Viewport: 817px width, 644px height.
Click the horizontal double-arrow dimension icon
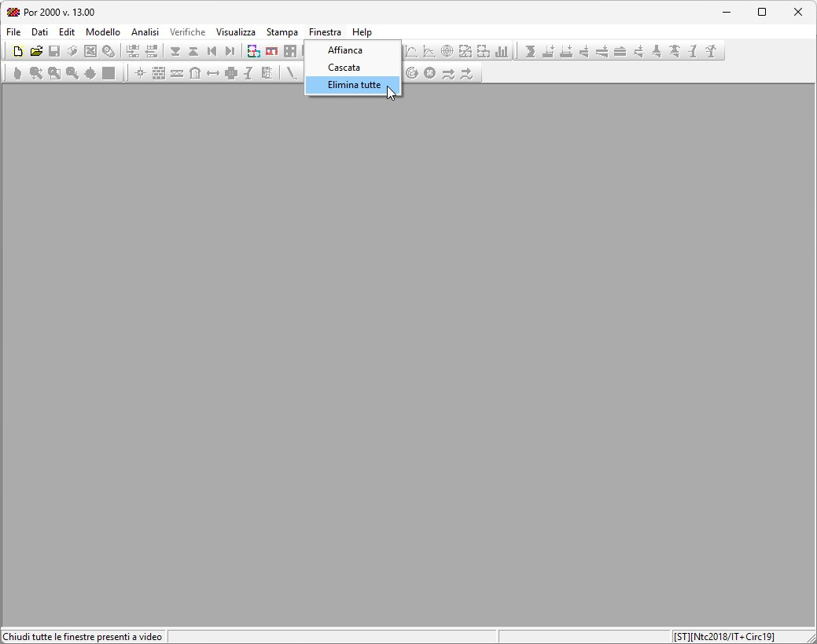[x=213, y=73]
